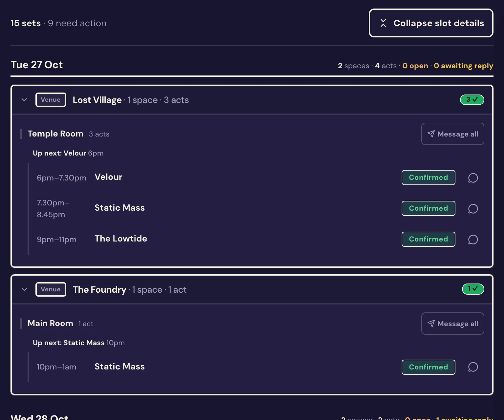Click the 0 open counter for Tue 27 Oct
The width and height of the screenshot is (504, 420).
[415, 66]
